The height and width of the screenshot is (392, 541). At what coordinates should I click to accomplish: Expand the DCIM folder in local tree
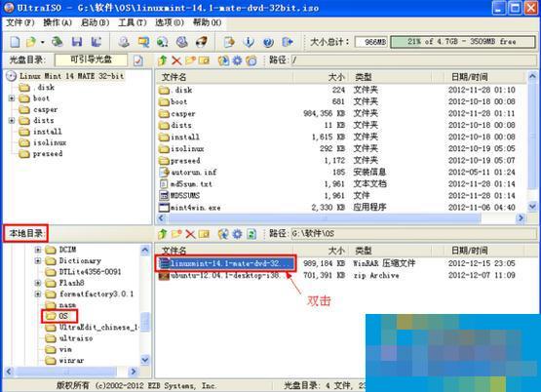point(38,250)
